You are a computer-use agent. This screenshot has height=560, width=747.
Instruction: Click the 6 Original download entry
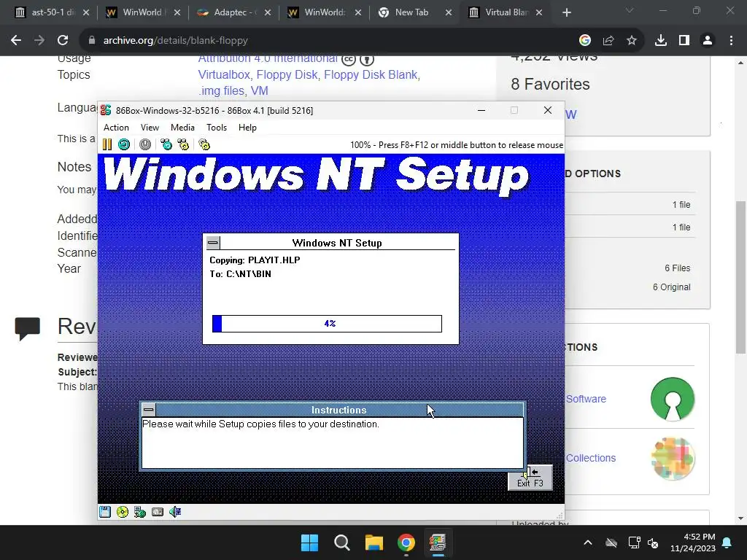coord(671,287)
